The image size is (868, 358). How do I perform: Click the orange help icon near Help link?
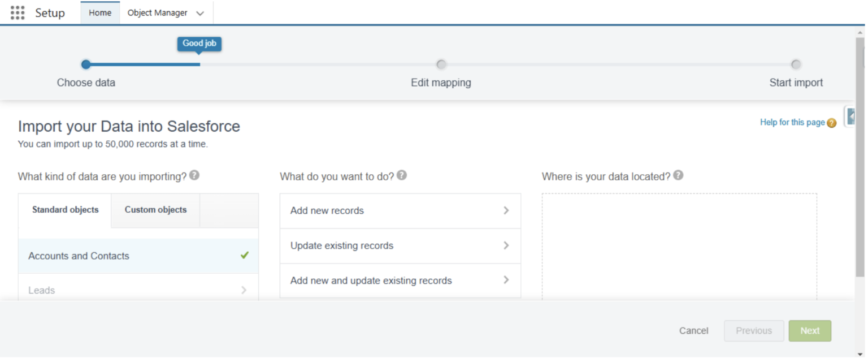(x=831, y=123)
